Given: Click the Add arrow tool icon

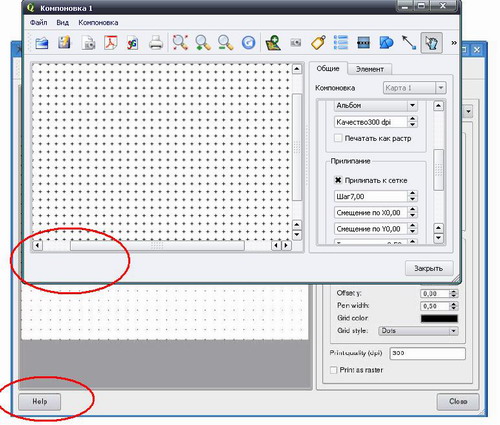Looking at the screenshot, I should (x=409, y=43).
